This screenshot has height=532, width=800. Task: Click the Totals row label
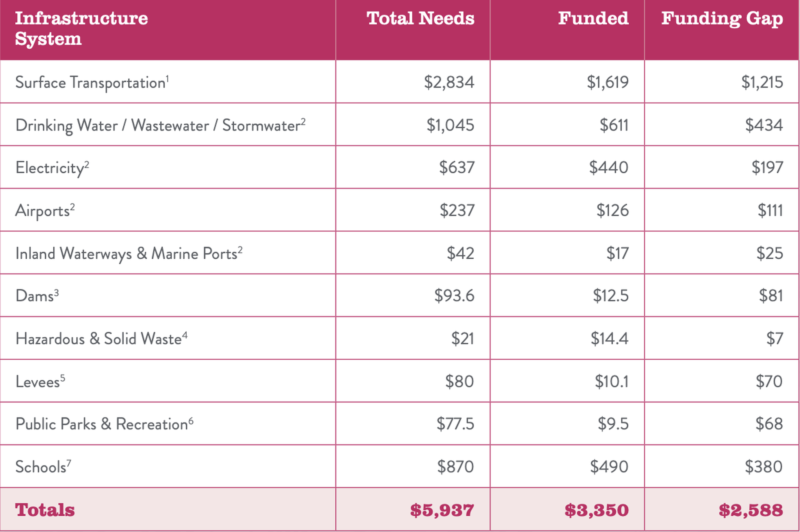click(45, 510)
